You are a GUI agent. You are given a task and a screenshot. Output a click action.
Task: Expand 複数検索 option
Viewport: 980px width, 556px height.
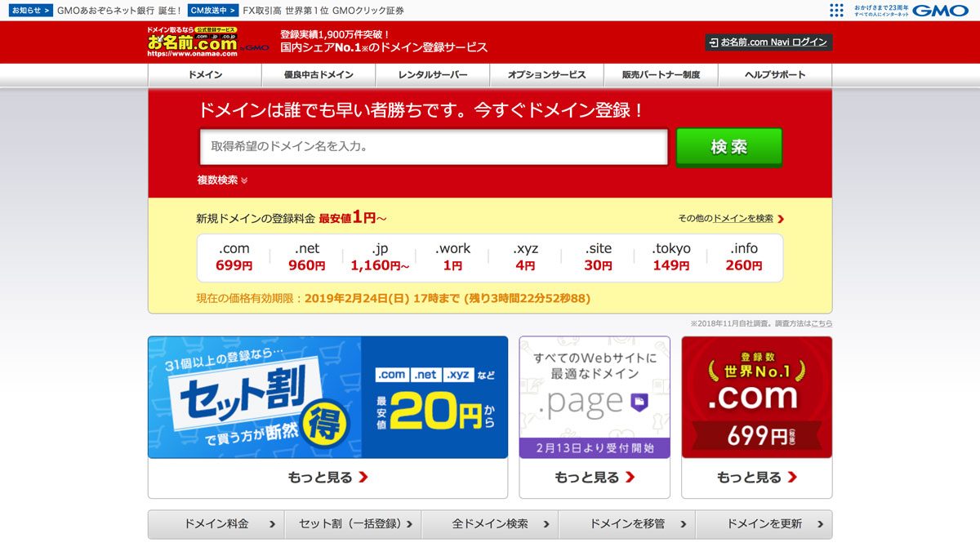(x=222, y=180)
